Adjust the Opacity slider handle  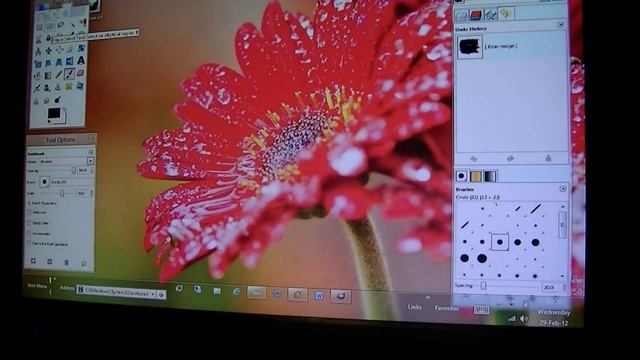click(x=73, y=171)
